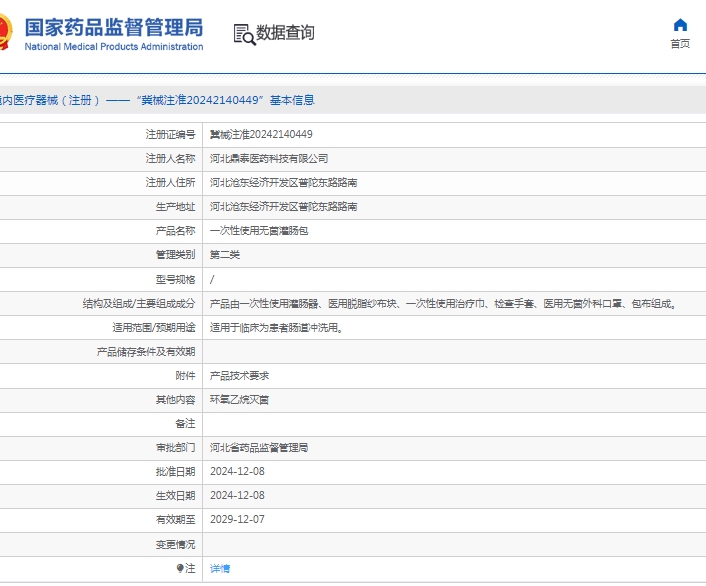This screenshot has height=586, width=706.
Task: Select product name 一次性使用无菌灌肠包
Action: 259,231
